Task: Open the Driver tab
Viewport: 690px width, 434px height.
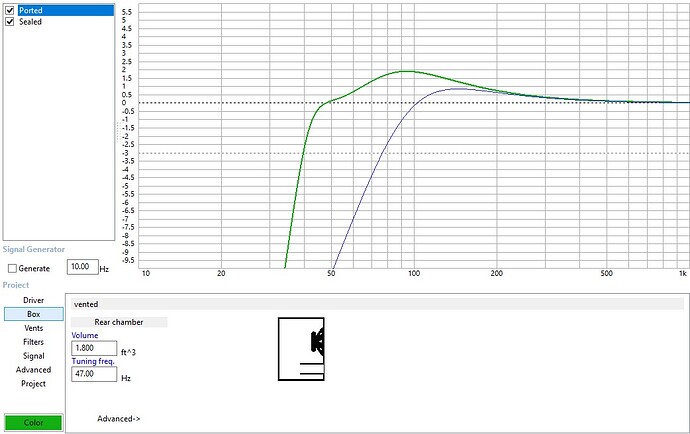Action: (34, 300)
